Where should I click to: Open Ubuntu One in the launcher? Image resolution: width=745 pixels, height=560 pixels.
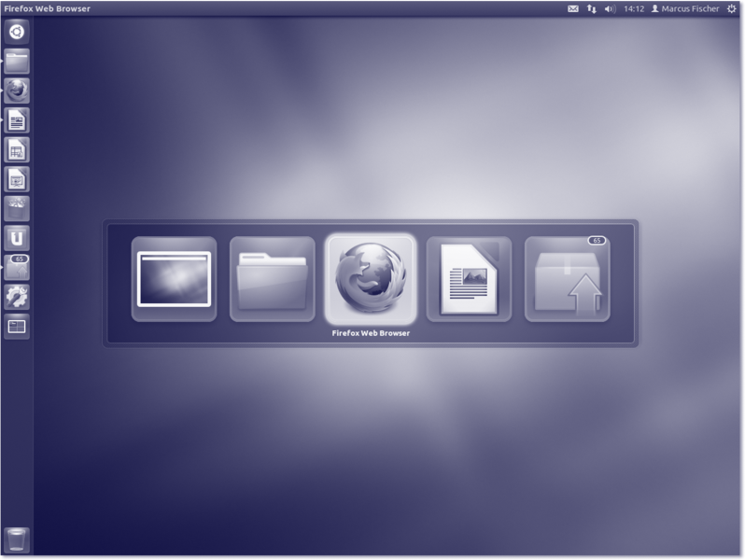click(x=17, y=238)
